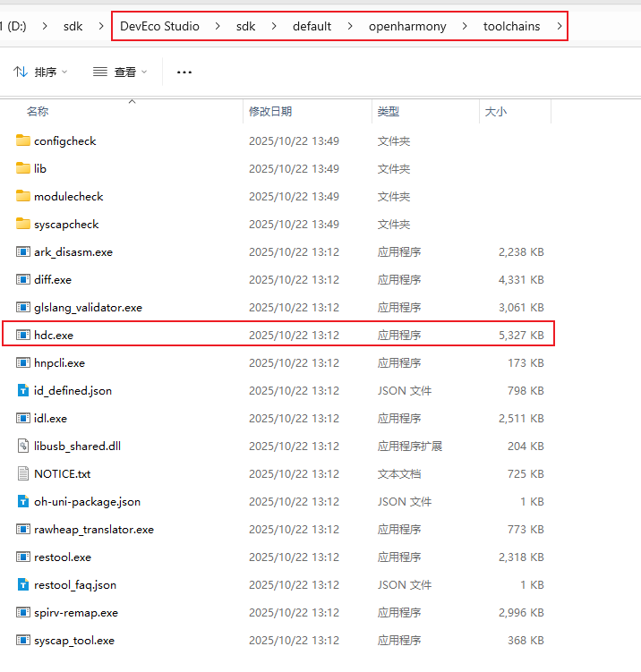Viewport: 641px width, 672px height.
Task: Go to first sdk breadcrumb after (D:)
Action: 73,26
